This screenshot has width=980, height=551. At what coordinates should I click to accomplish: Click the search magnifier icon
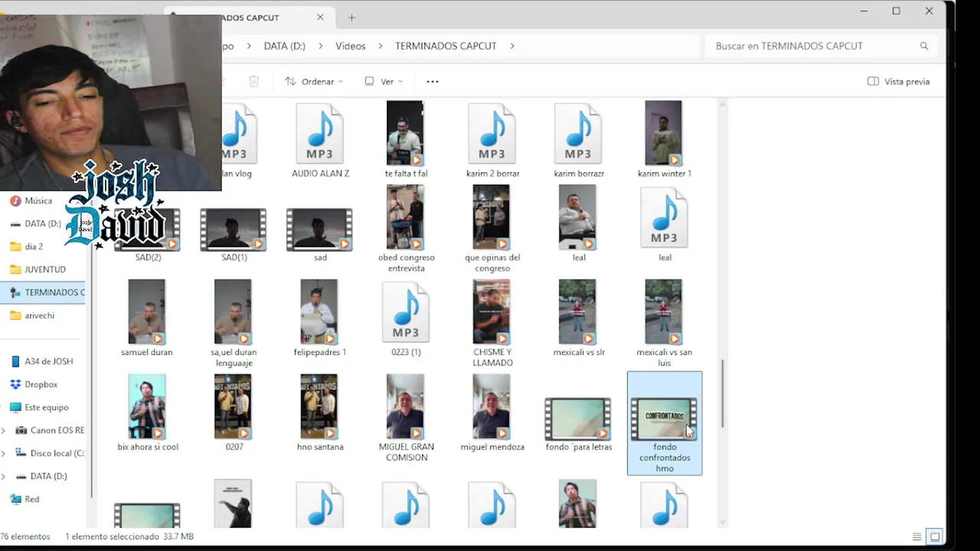coord(924,46)
